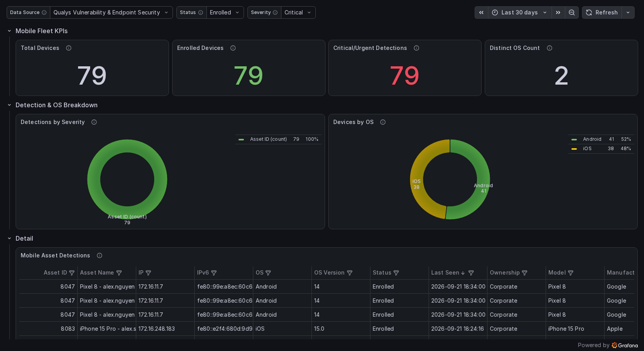Click the Mobile Asset Detections panel title
The width and height of the screenshot is (644, 351).
pyautogui.click(x=55, y=255)
